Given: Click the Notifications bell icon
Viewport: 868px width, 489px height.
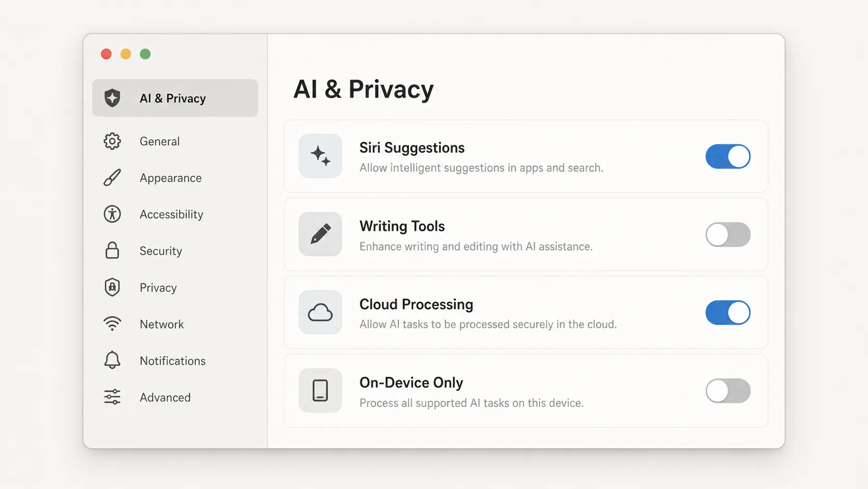Looking at the screenshot, I should (x=112, y=360).
